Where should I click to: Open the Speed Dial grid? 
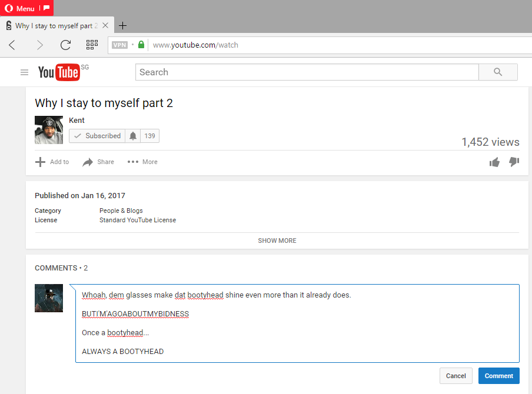92,45
